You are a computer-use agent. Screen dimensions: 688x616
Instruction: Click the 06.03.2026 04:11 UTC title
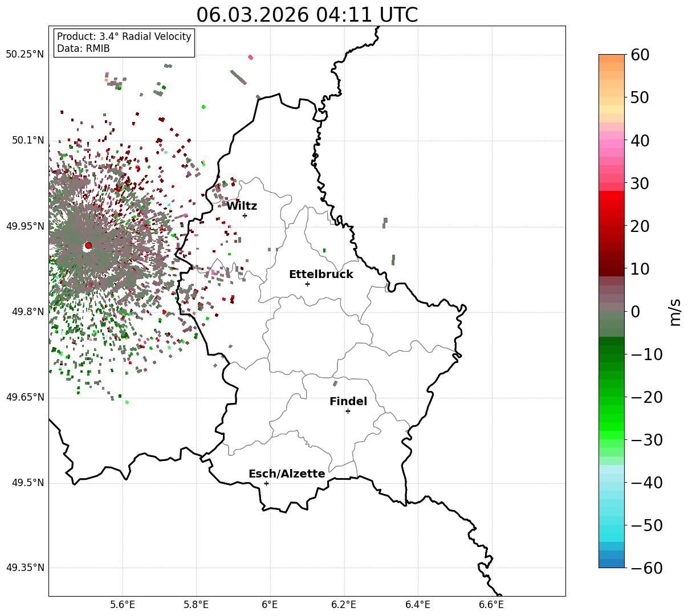307,15
